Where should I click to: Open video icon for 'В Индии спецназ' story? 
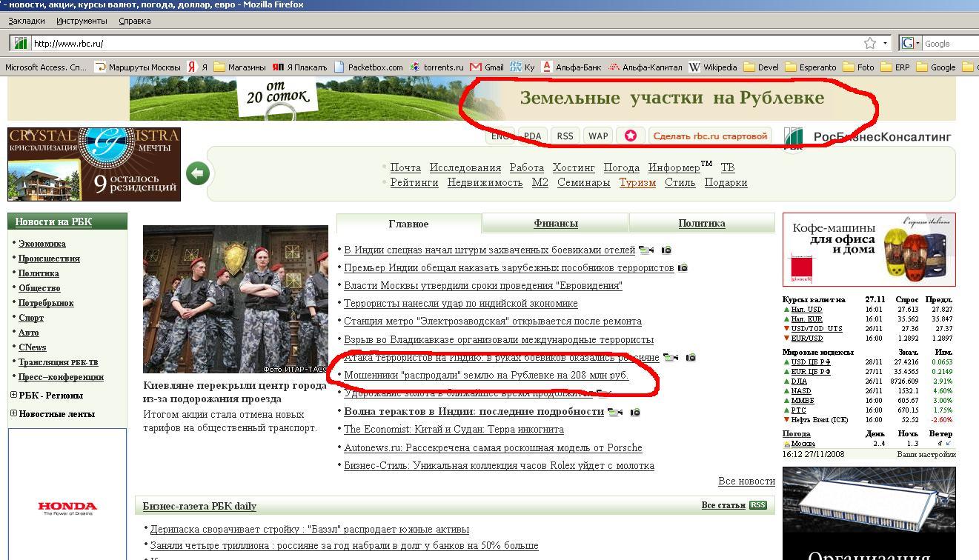click(x=646, y=250)
